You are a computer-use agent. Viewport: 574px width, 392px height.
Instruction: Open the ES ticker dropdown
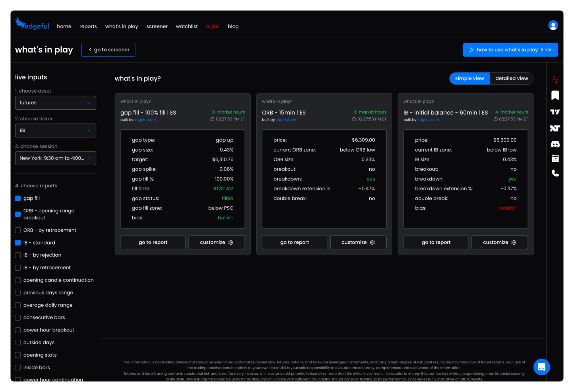(x=55, y=131)
